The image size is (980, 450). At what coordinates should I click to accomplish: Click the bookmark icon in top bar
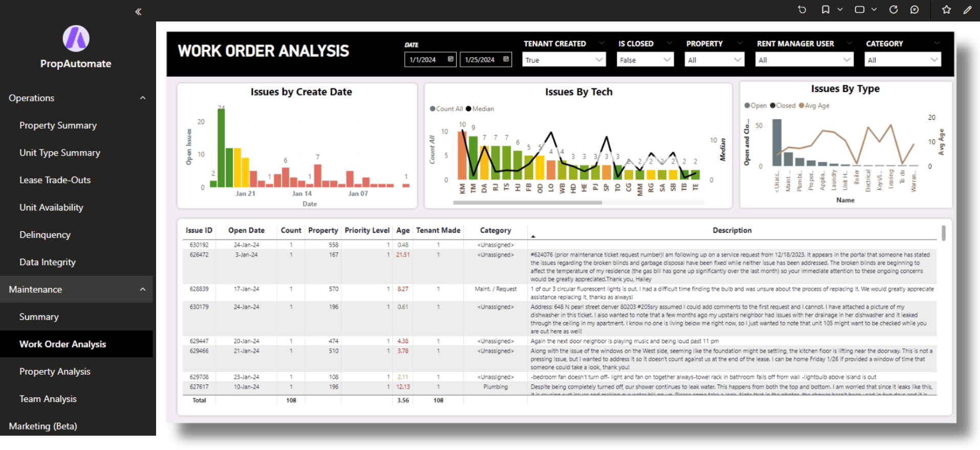[x=825, y=9]
